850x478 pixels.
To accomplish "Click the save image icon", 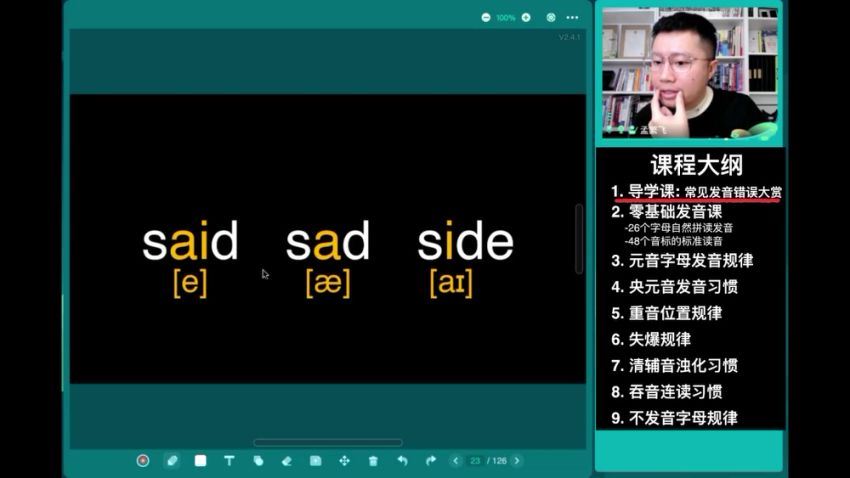I will [315, 461].
